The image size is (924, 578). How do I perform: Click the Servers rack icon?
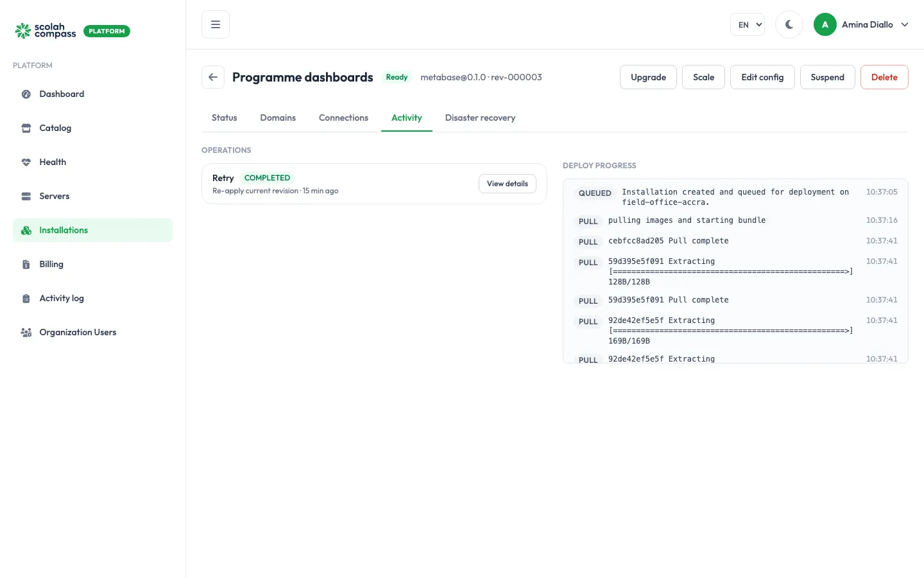tap(26, 197)
